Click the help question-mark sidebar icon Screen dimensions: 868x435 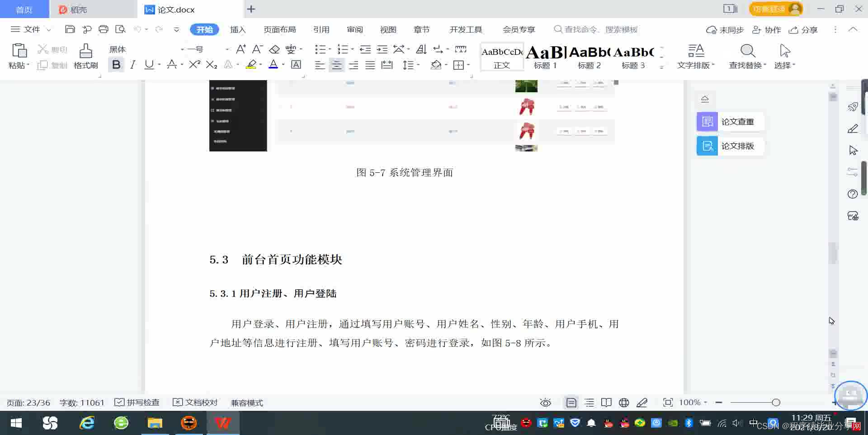tap(853, 194)
